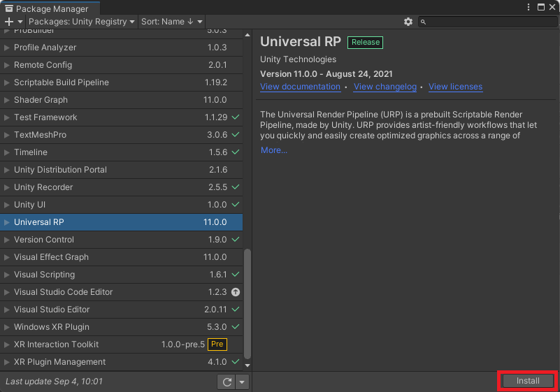Select Timeline package
Screen dimensions: 560x392
(121, 152)
